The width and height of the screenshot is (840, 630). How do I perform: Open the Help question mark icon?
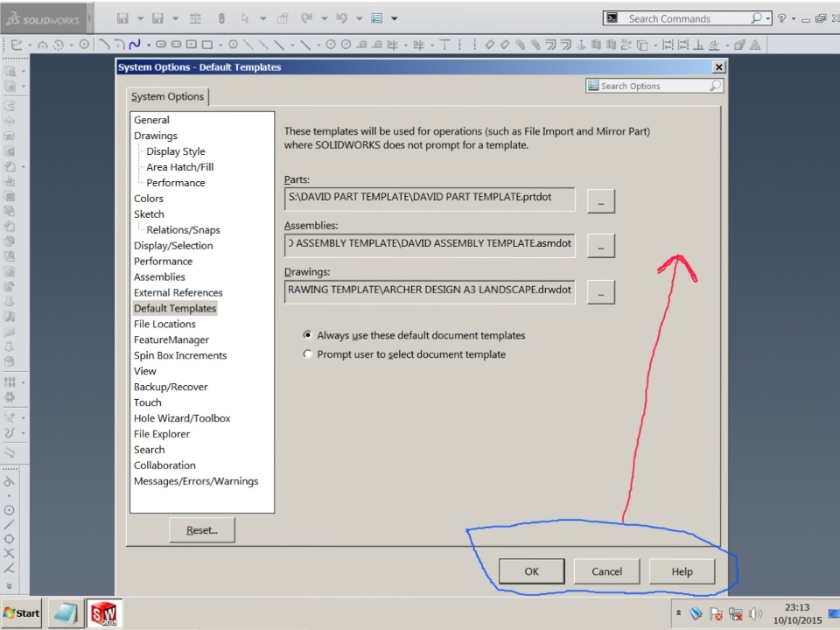(782, 18)
